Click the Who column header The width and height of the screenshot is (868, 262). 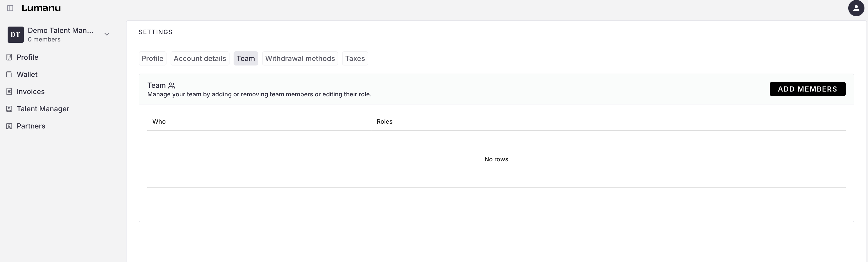(159, 122)
